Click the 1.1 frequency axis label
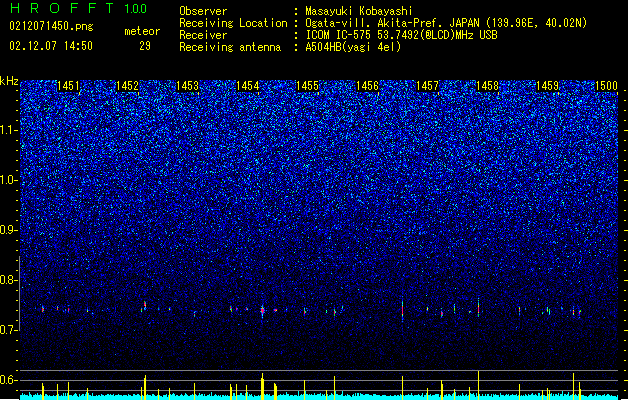 click(x=9, y=130)
